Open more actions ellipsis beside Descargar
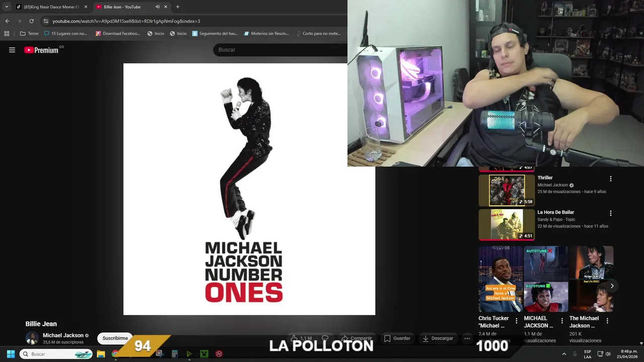 click(x=467, y=338)
